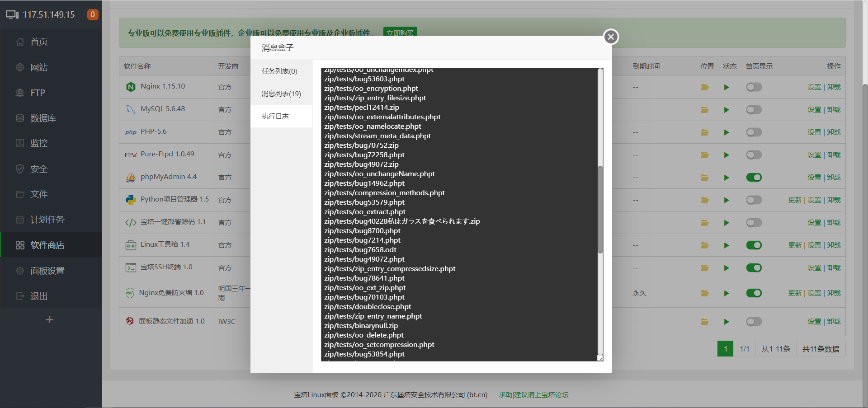The image size is (868, 408).
Task: Toggle homepage display for Pure-Ftpd row
Action: pyautogui.click(x=754, y=155)
